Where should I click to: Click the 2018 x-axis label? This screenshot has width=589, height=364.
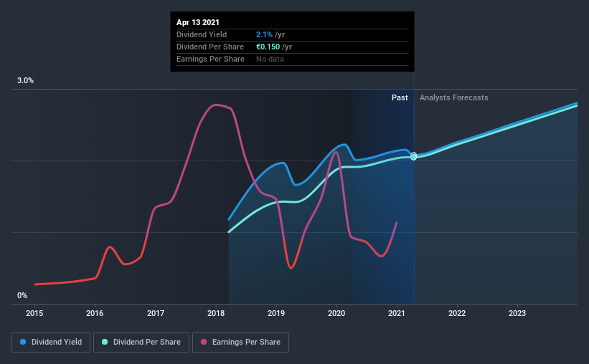coord(216,313)
